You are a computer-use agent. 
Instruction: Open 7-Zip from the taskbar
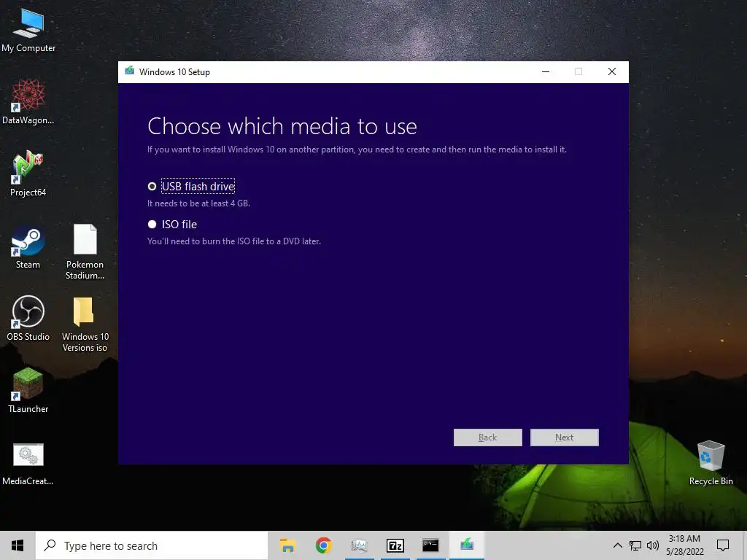(395, 545)
